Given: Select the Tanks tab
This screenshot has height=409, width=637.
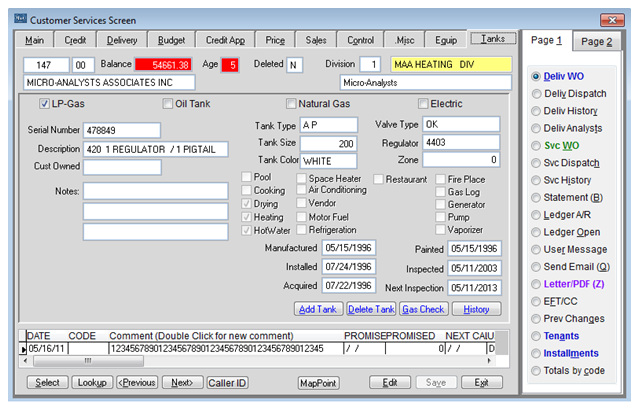Looking at the screenshot, I should coord(493,39).
